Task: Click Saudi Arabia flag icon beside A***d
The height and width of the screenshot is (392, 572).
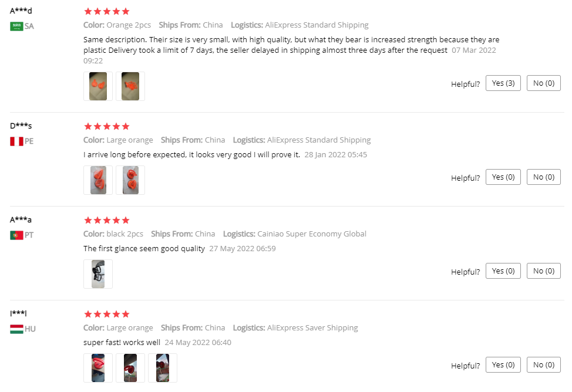Action: [x=16, y=26]
